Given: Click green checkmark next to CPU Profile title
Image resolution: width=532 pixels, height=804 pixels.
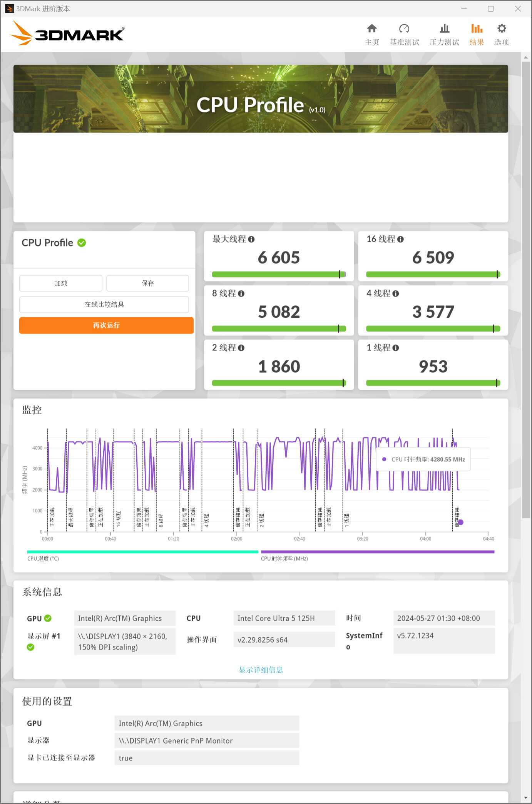Looking at the screenshot, I should 82,243.
